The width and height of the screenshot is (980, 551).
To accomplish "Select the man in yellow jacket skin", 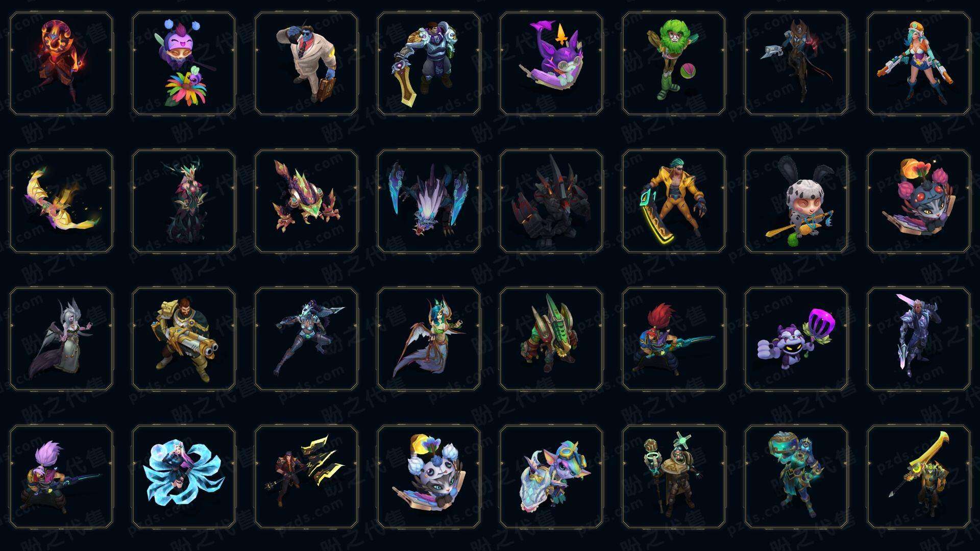I will click(674, 201).
